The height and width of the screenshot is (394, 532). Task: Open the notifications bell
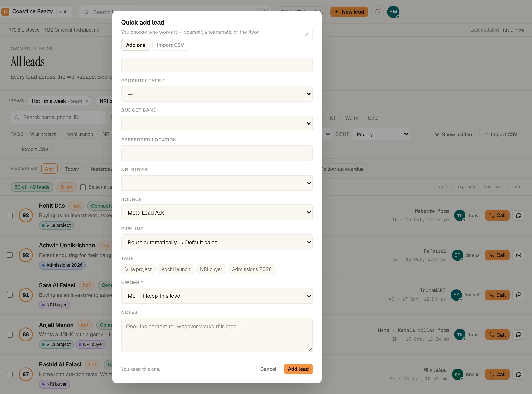click(377, 12)
